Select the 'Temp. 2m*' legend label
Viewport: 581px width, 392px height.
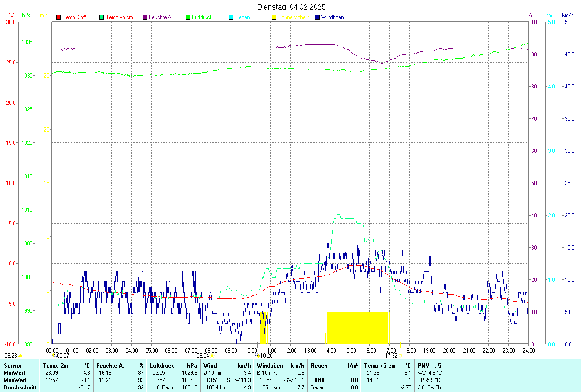coord(74,17)
